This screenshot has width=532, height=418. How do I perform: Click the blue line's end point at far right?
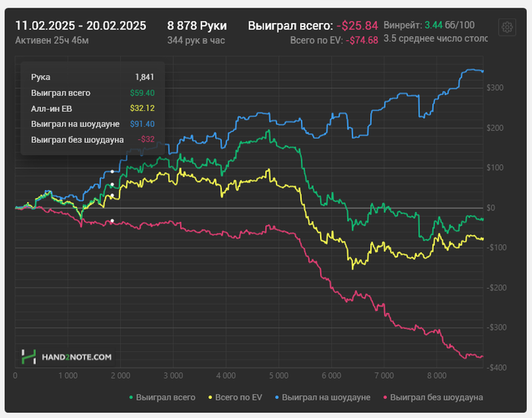click(x=483, y=71)
